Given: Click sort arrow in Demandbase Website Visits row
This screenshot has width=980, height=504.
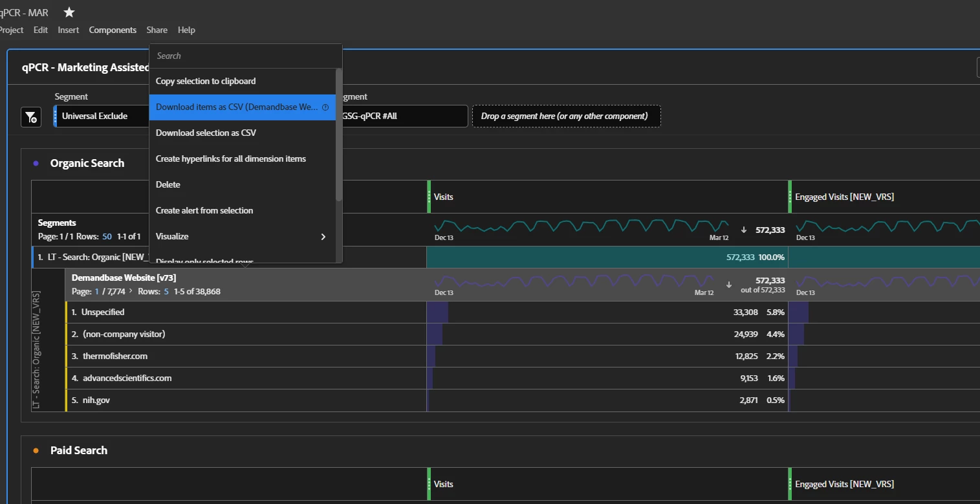Looking at the screenshot, I should coord(729,284).
